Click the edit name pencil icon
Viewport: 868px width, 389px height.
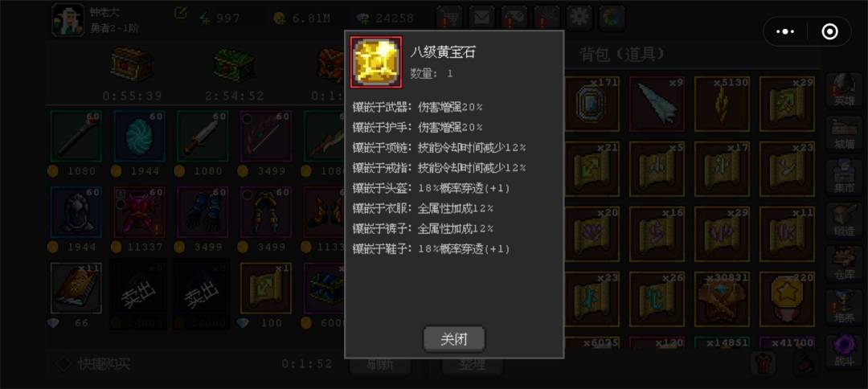181,13
